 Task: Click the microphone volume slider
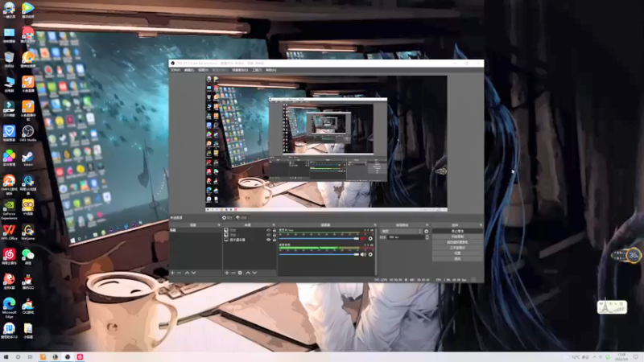point(319,238)
